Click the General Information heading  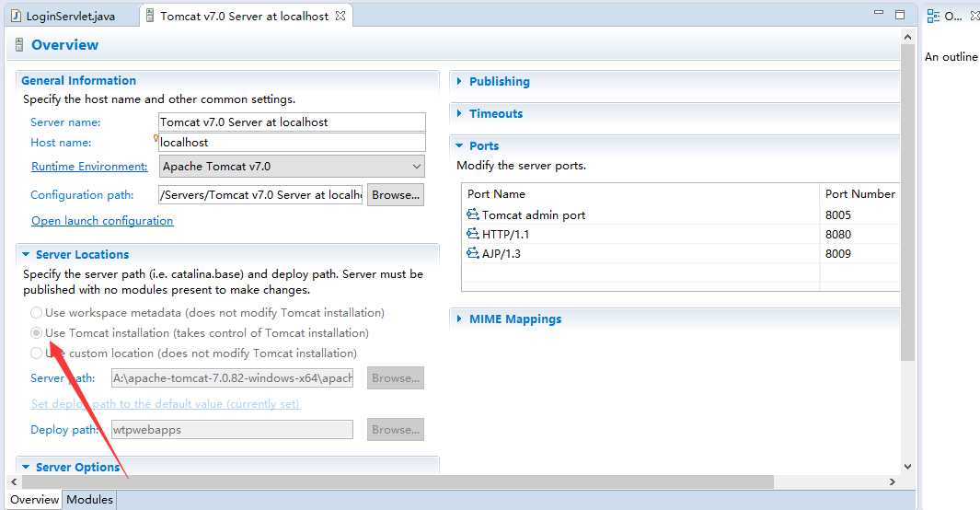click(79, 80)
